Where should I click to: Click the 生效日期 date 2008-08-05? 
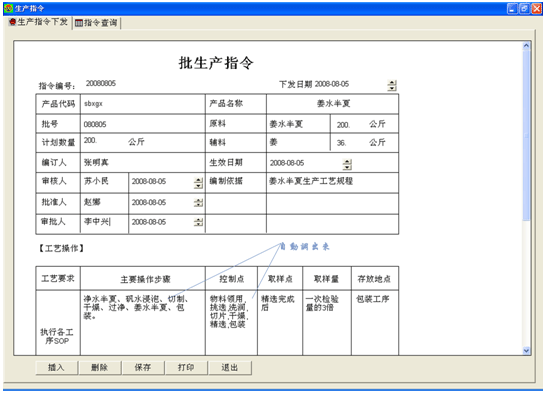coord(287,163)
